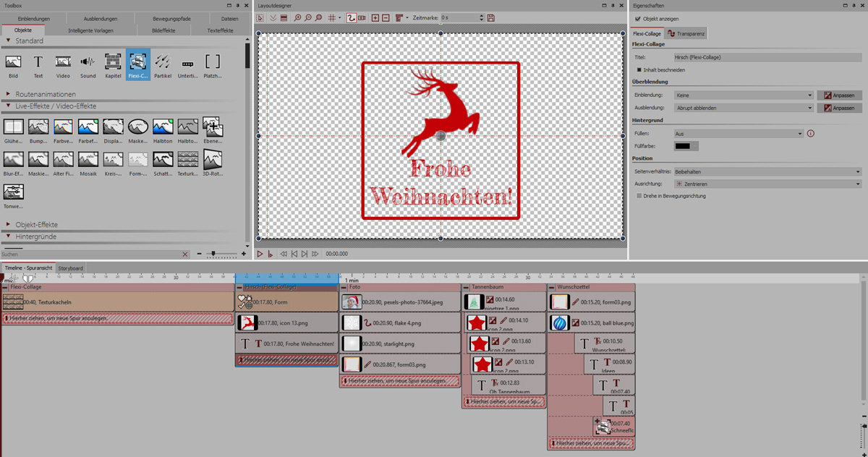Screen dimensions: 868x457
Task: Open the Seitenverhältnis dropdown
Action: pos(767,172)
